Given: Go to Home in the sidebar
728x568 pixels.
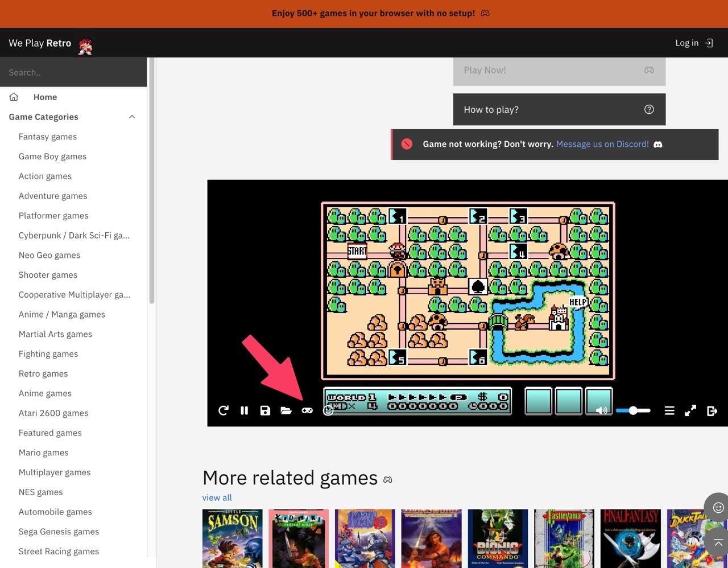Looking at the screenshot, I should click(x=45, y=97).
